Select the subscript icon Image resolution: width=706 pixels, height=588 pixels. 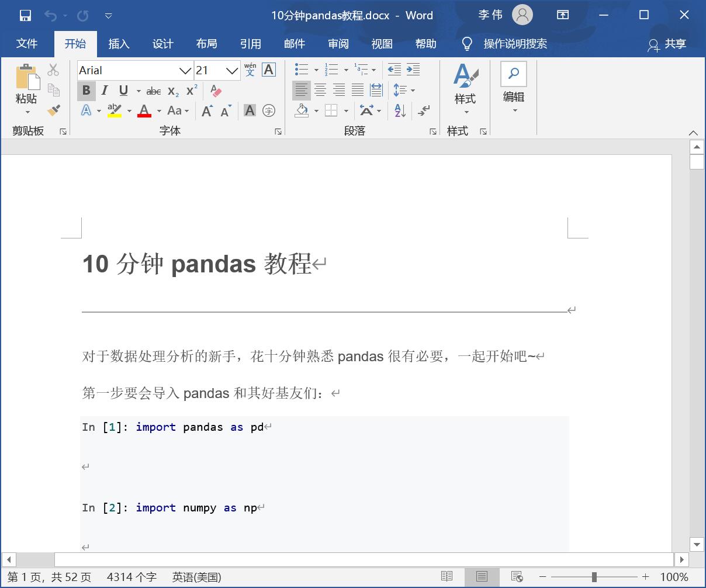[x=172, y=91]
